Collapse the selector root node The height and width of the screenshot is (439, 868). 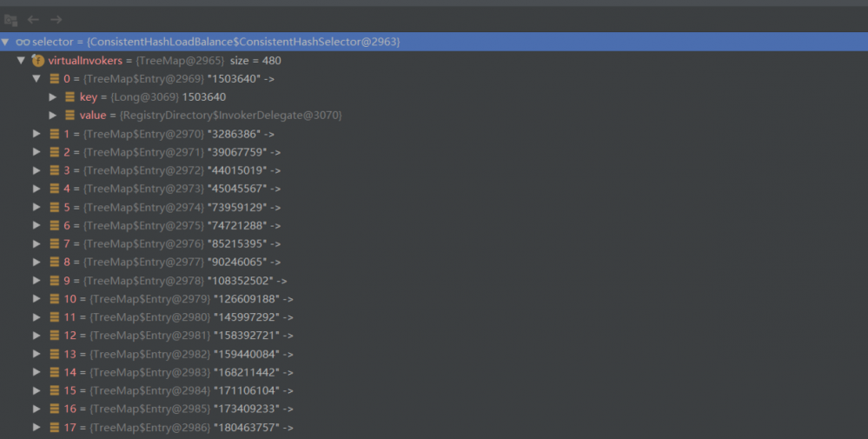(6, 42)
